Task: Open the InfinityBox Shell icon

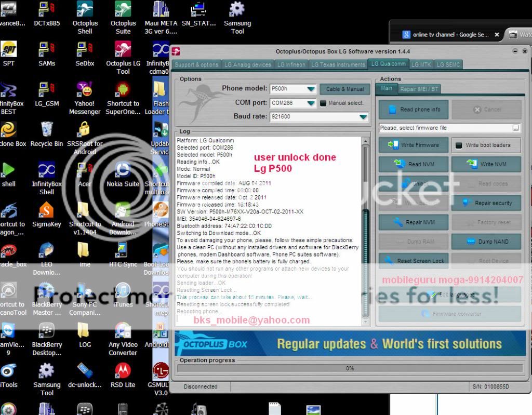Action: pyautogui.click(x=47, y=179)
